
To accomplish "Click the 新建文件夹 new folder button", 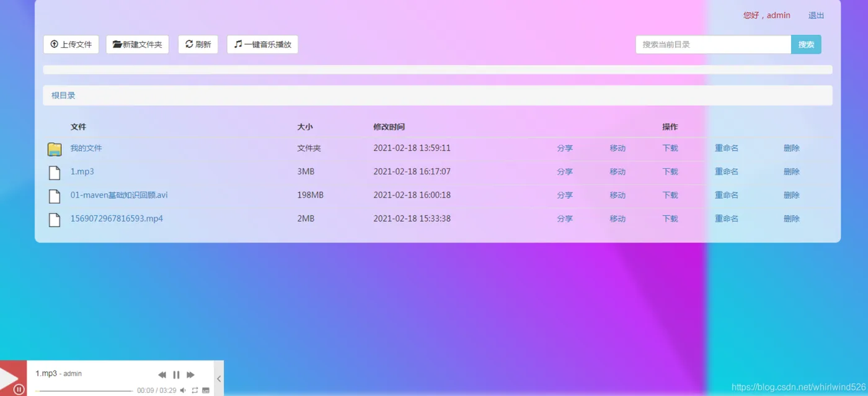I will pos(138,45).
